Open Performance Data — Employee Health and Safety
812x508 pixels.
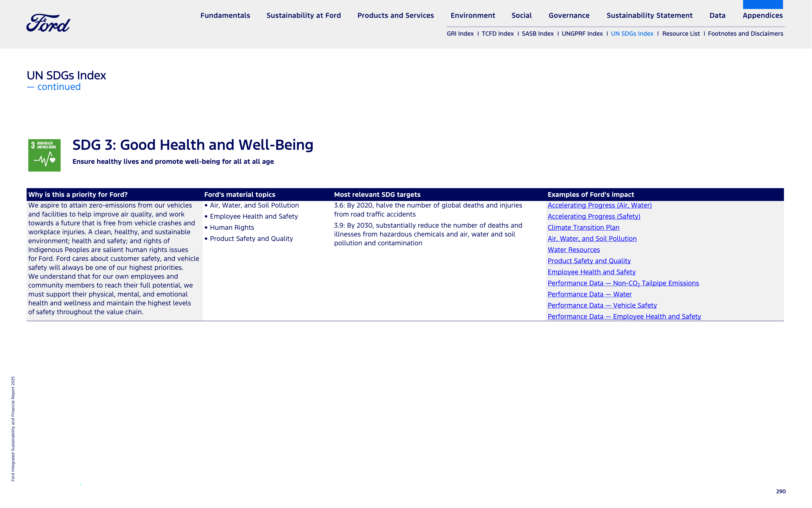point(624,316)
